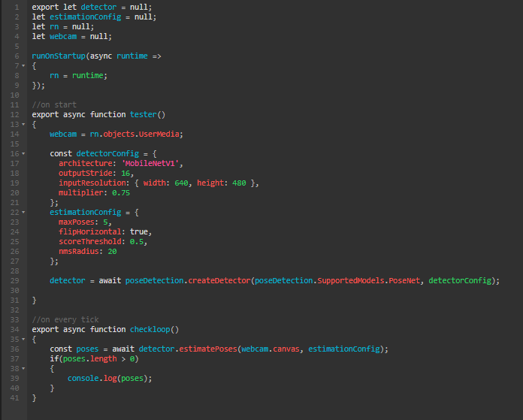Click 'detectorConfig' in the const declaration
Screen dimensions: 523x420
click(x=107, y=154)
